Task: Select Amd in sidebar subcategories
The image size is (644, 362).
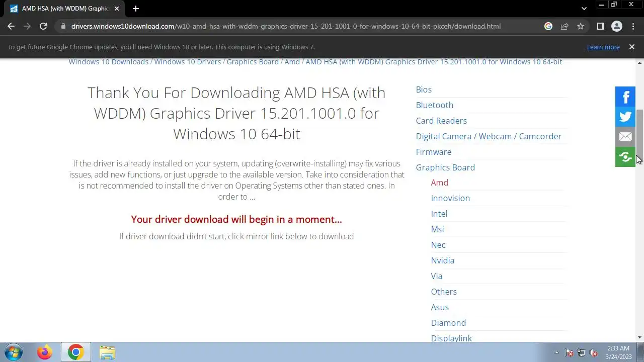Action: click(440, 183)
